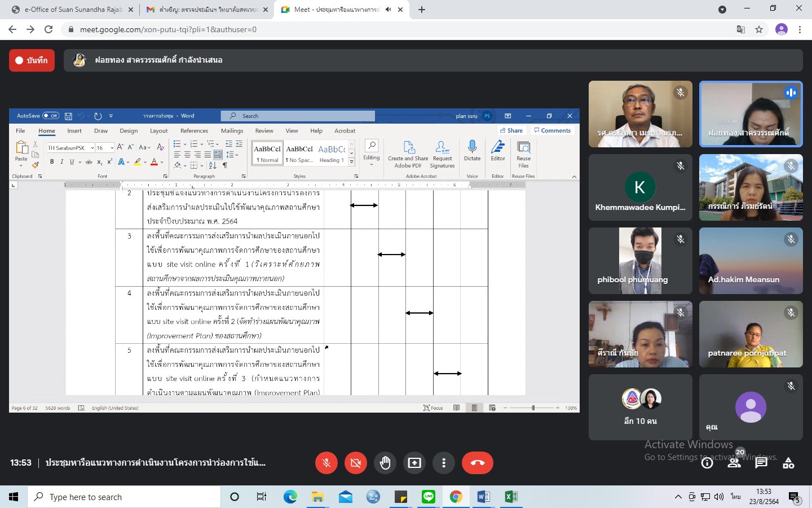Image resolution: width=812 pixels, height=508 pixels.
Task: Toggle the camera off button
Action: point(356,463)
